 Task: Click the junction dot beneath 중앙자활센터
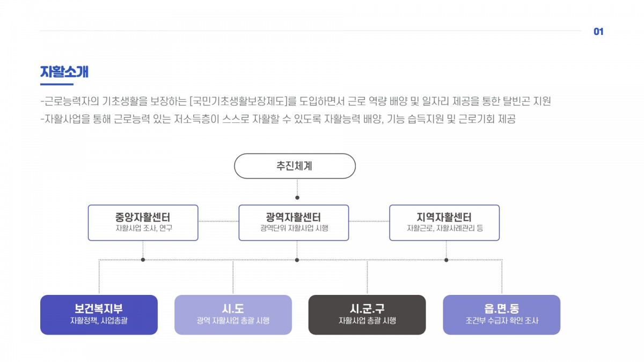[x=143, y=260]
